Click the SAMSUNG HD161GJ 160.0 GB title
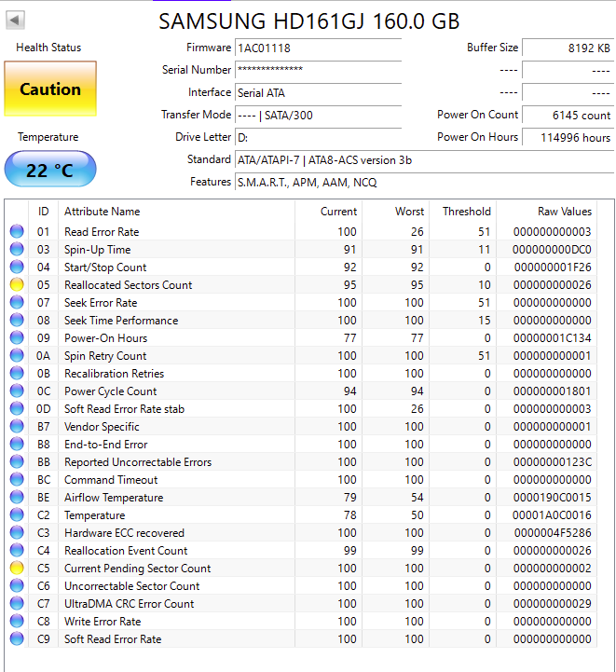Screen dimensions: 616x672 click(308, 21)
